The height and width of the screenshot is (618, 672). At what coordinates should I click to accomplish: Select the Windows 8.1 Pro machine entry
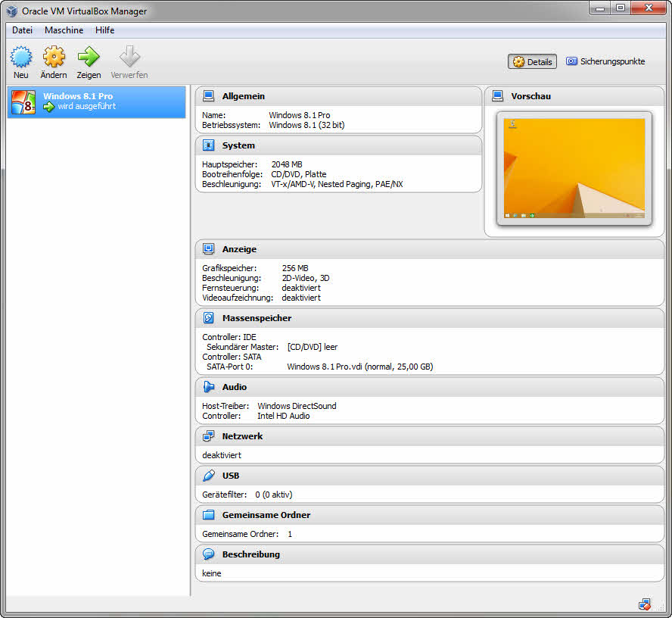(96, 102)
